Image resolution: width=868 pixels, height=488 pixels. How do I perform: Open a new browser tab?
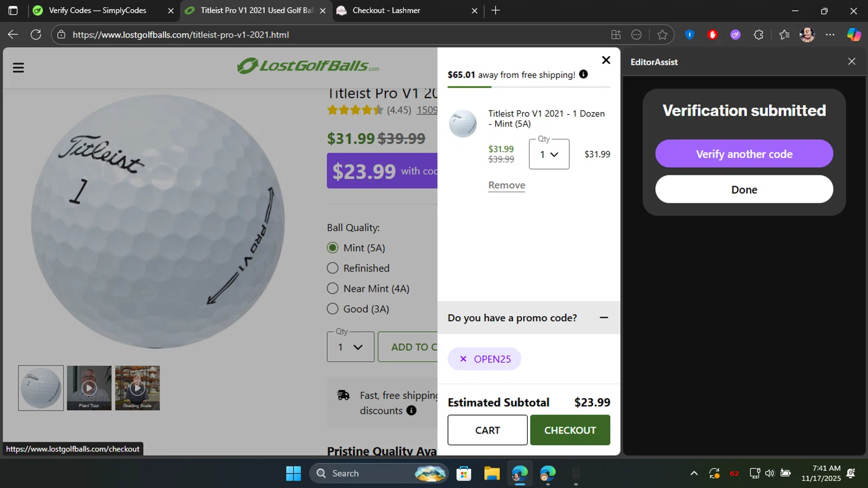[495, 10]
